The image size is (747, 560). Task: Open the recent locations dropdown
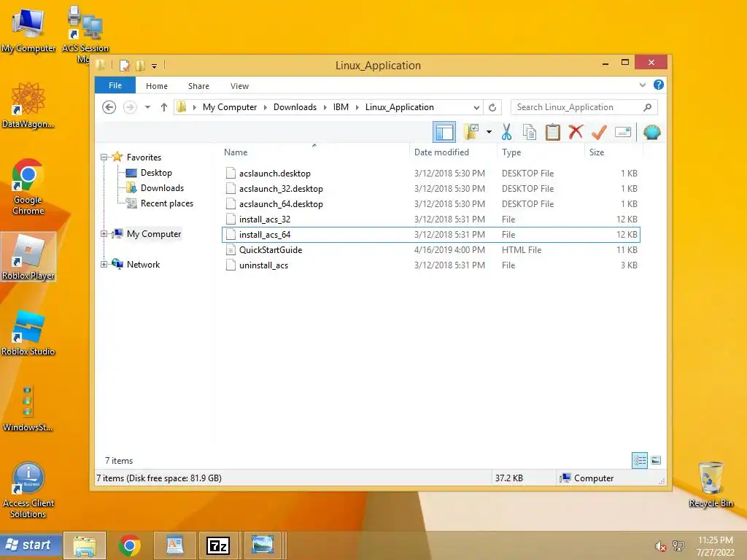(147, 107)
